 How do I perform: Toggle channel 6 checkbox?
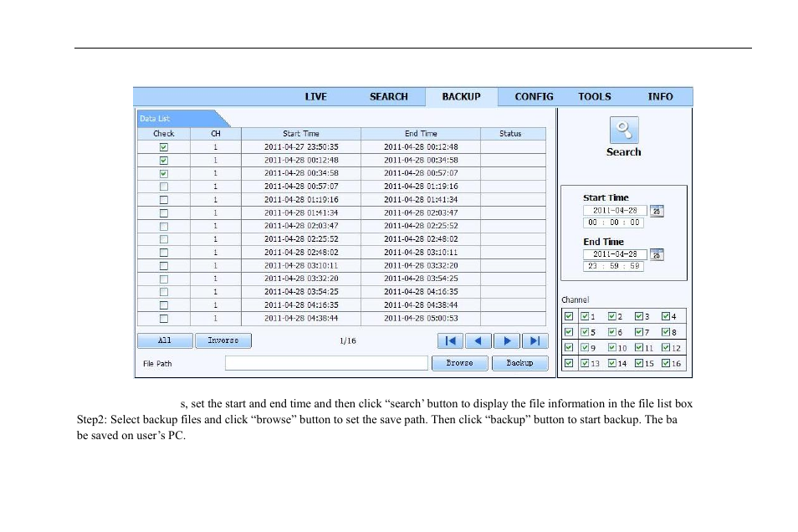pos(612,332)
